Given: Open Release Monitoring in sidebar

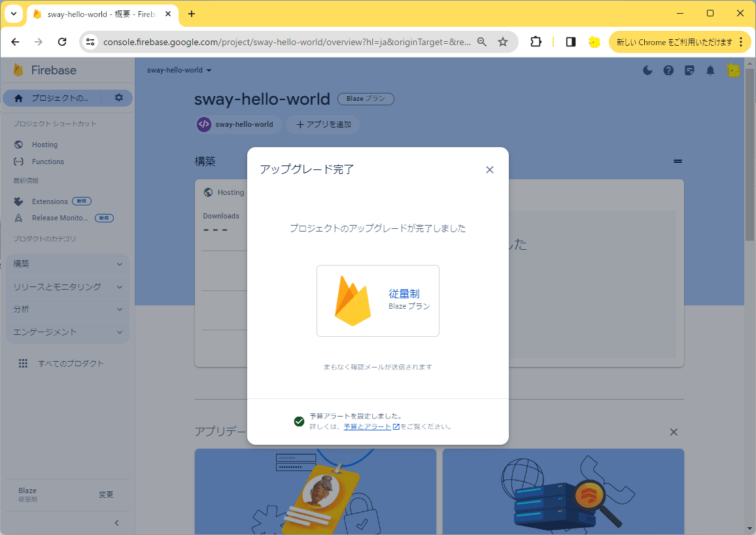Looking at the screenshot, I should coord(60,218).
